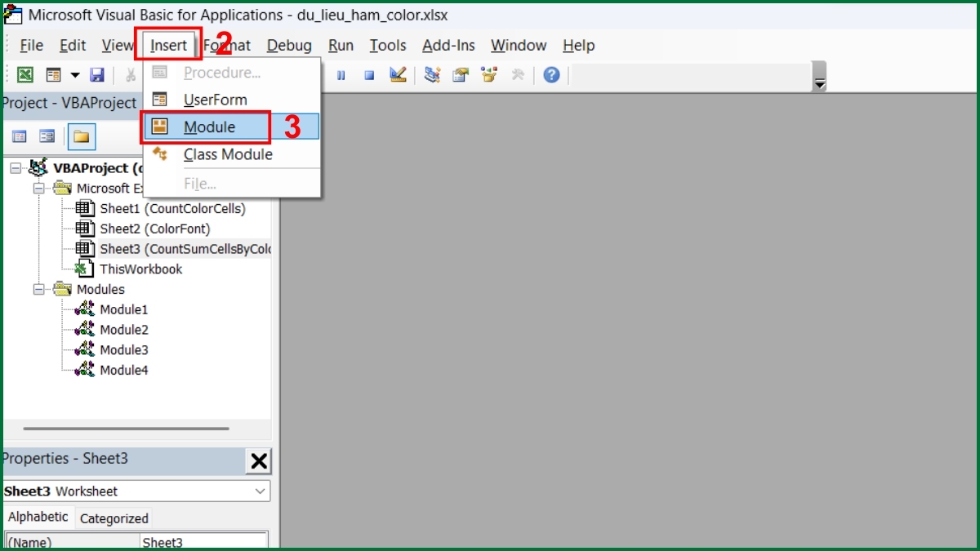Open toolbar options arrow at toolbar end
This screenshot has width=980, height=551.
[820, 77]
